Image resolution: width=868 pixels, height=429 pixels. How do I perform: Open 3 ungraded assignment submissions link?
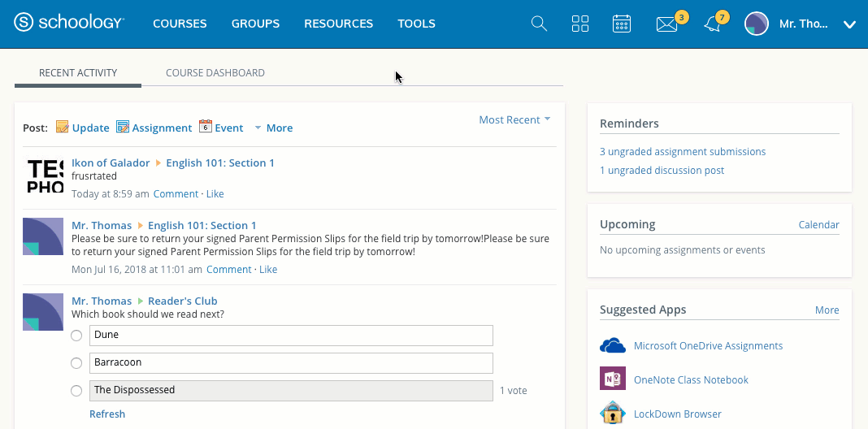tap(683, 152)
